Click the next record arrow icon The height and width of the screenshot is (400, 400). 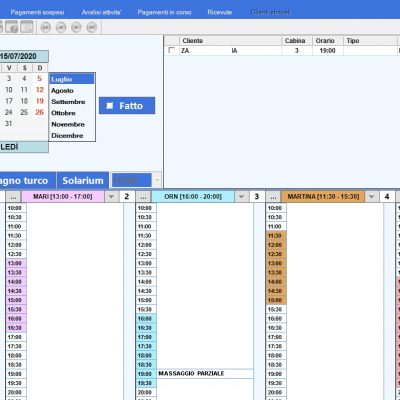[76, 27]
